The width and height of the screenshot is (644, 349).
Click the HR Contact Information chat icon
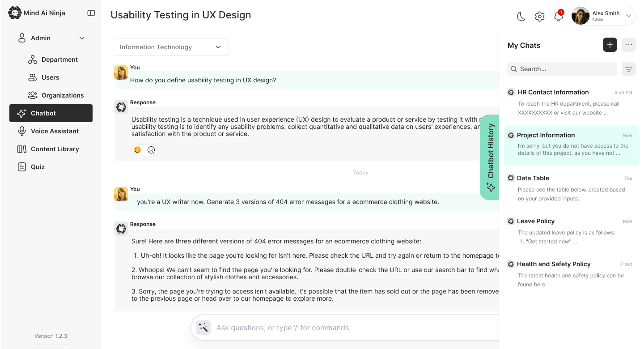pyautogui.click(x=511, y=92)
